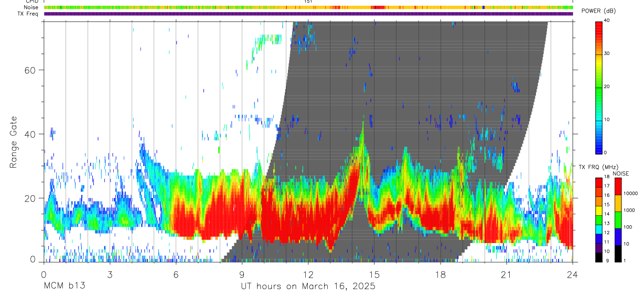Click the NOISE legend title
644x297 pixels.
[620, 173]
